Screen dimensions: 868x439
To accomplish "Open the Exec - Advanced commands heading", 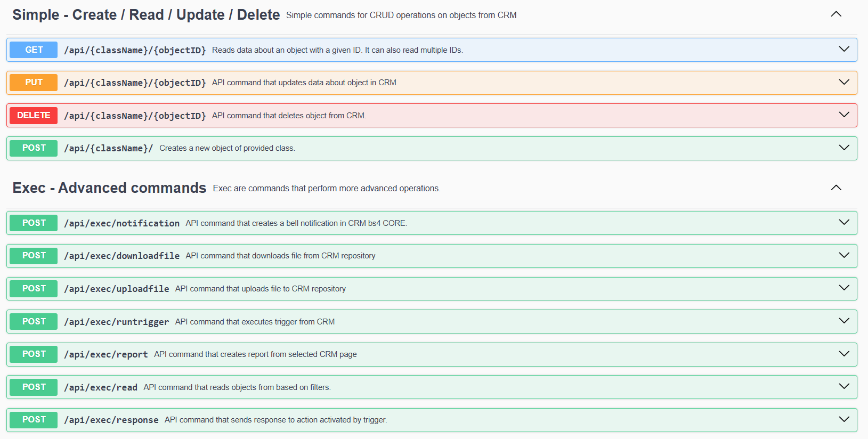I will click(x=109, y=188).
